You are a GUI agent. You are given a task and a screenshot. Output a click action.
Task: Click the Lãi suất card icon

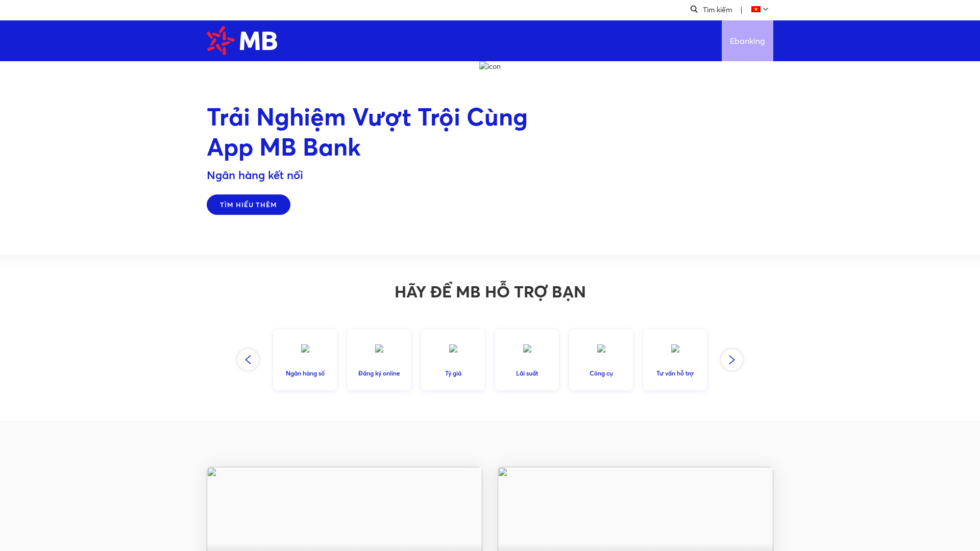point(527,348)
